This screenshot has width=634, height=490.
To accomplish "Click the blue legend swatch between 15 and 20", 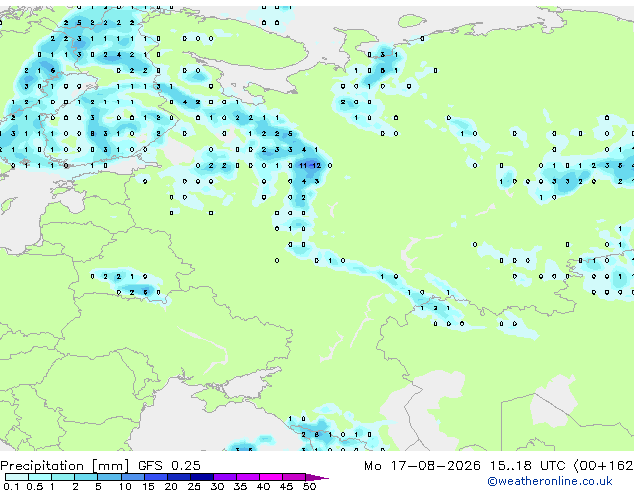I will click(x=155, y=477).
